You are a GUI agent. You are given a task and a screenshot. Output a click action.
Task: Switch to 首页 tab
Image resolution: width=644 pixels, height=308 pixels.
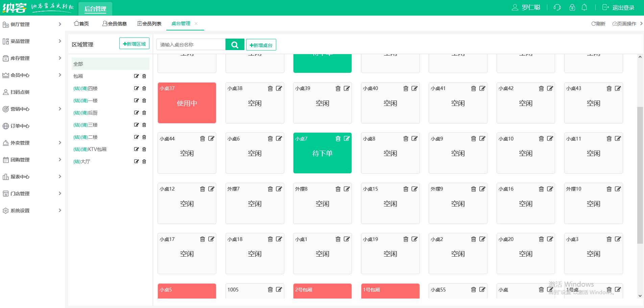tap(81, 23)
